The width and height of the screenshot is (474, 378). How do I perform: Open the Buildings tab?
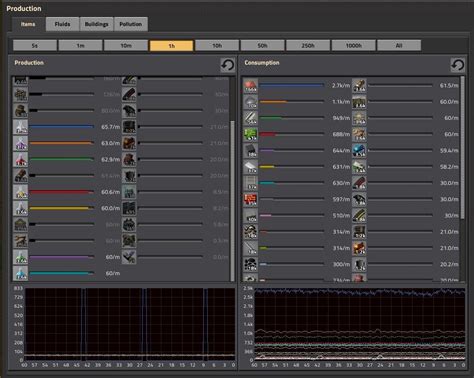(x=96, y=24)
